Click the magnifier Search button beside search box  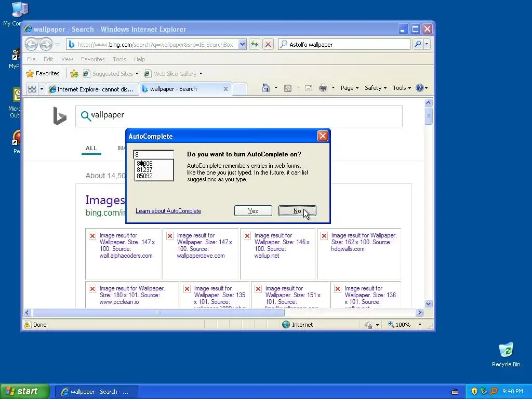[x=418, y=44]
